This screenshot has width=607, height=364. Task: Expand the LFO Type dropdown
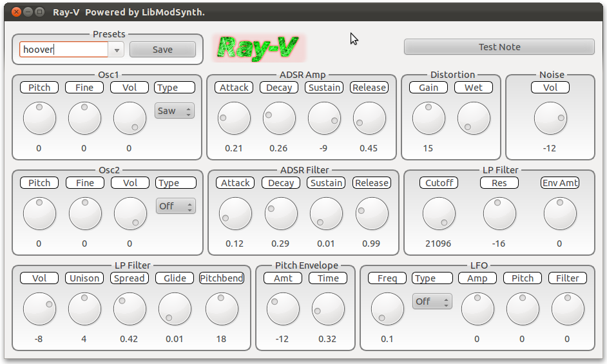(x=432, y=302)
